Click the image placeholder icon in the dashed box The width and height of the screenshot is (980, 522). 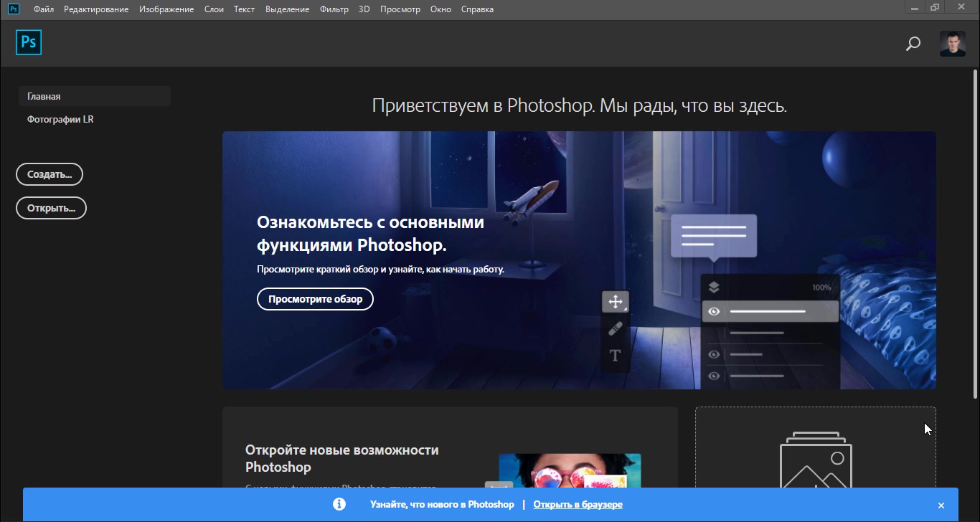[x=816, y=461]
